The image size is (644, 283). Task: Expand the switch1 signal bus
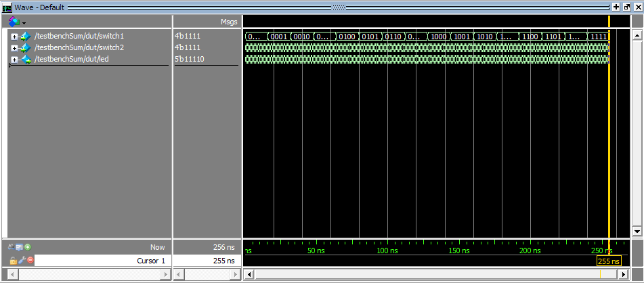pos(14,36)
